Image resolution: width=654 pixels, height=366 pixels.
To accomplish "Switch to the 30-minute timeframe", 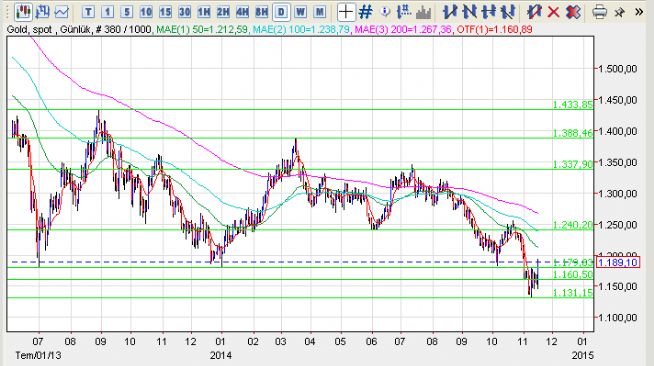I will point(184,12).
